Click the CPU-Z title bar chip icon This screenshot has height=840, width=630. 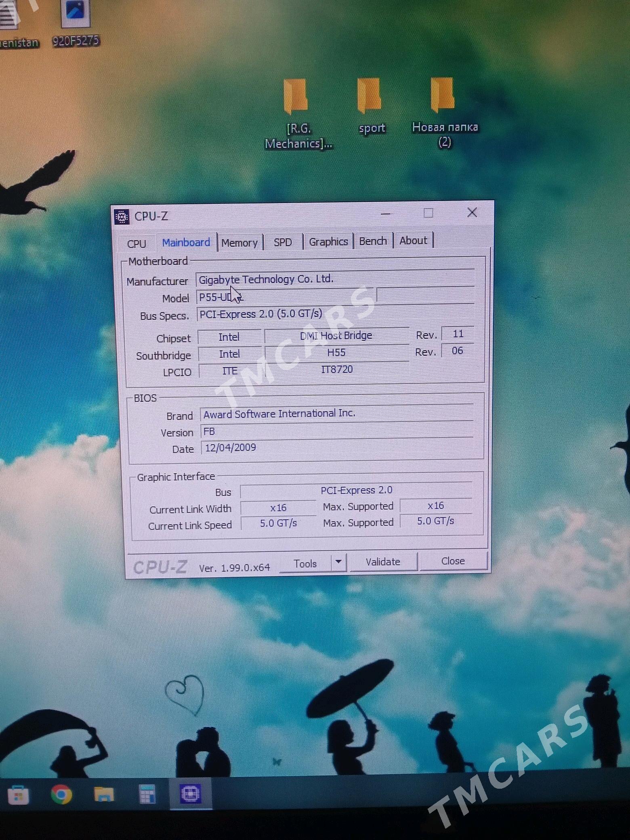122,216
